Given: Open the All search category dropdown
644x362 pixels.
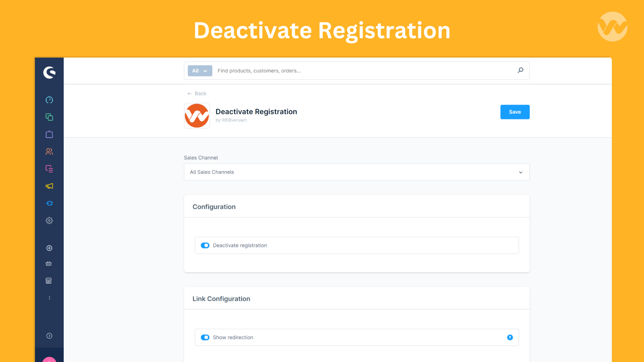Looking at the screenshot, I should tap(200, 71).
